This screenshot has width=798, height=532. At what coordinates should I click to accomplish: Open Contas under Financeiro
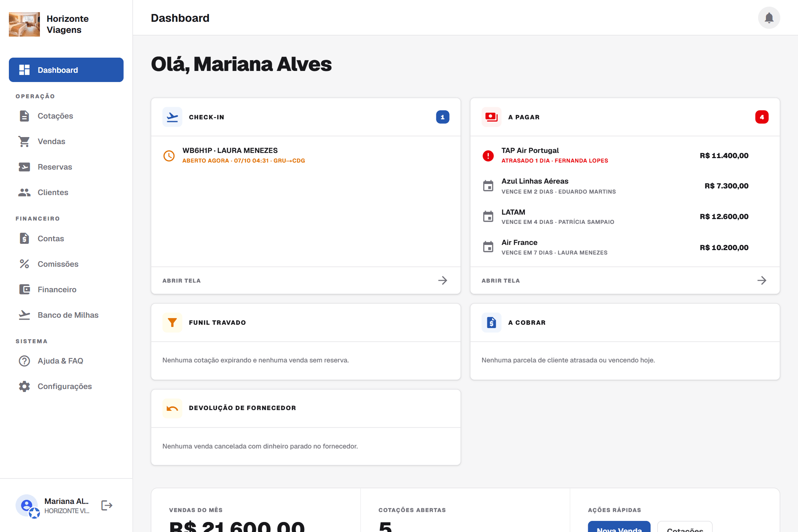(66, 239)
